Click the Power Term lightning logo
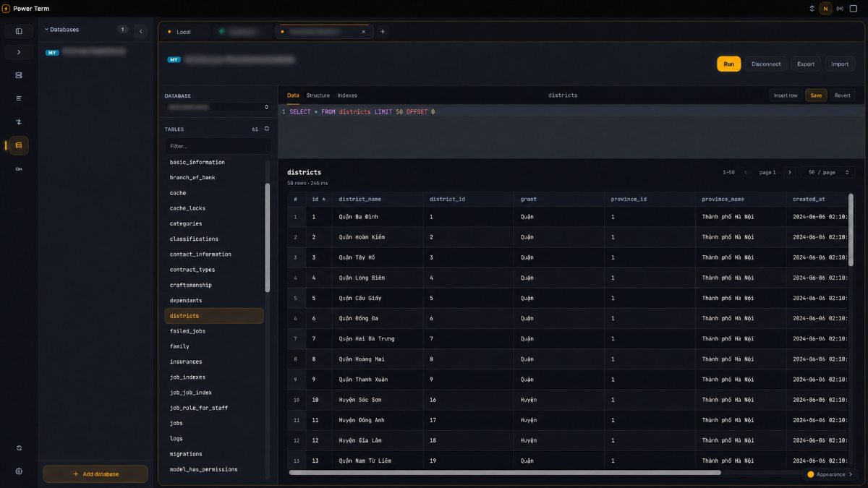The image size is (868, 488). (7, 9)
